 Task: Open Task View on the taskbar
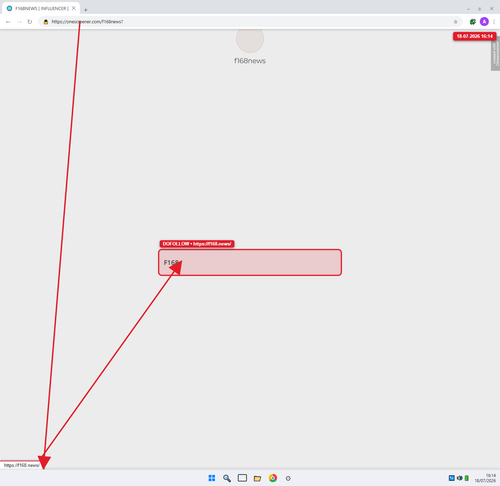[x=242, y=478]
